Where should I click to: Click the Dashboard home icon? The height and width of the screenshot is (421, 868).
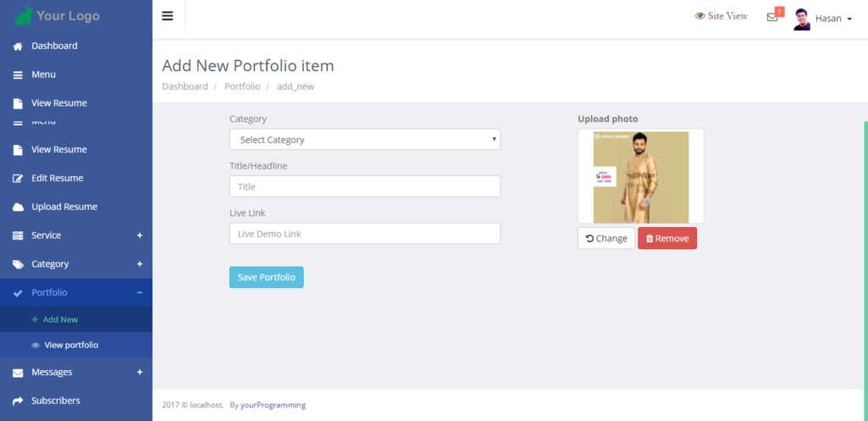(x=18, y=47)
